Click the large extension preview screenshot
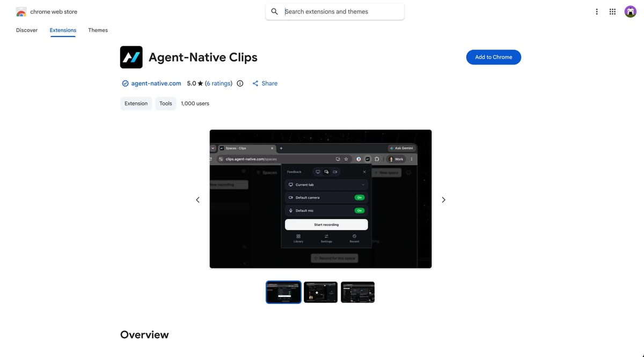This screenshot has width=644, height=357. tap(320, 199)
